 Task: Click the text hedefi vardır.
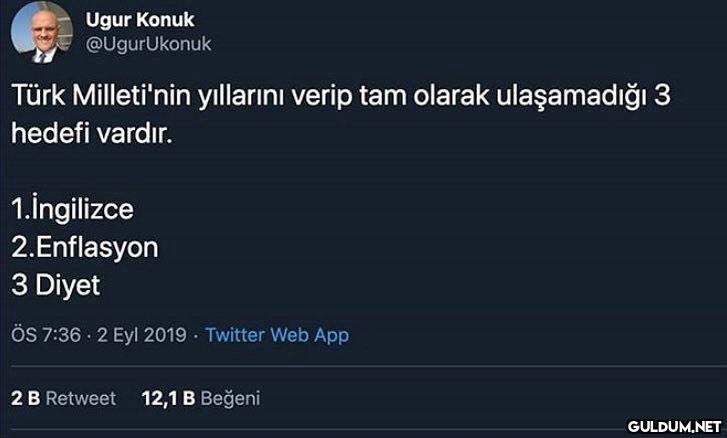tap(91, 133)
